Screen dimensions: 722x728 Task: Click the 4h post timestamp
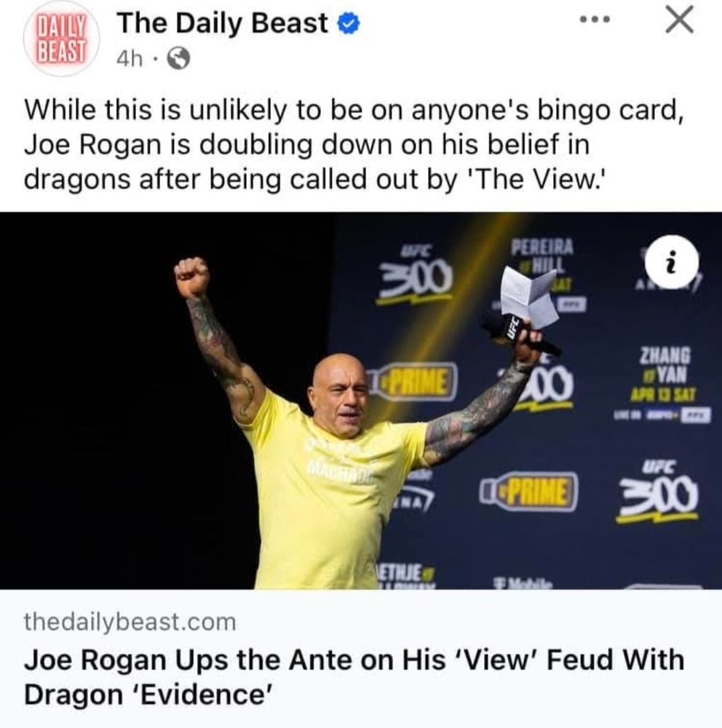pos(130,59)
